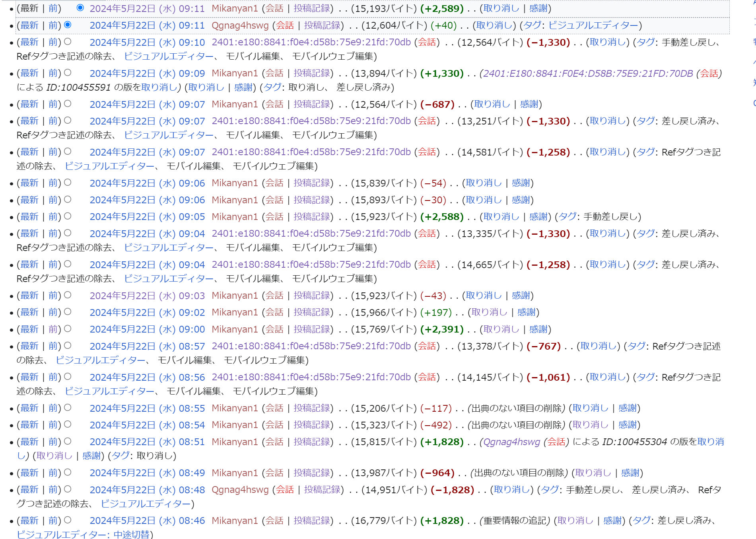Open the 2024年5月22日 09:09 revision link
Image resolution: width=756 pixels, height=539 pixels.
tap(147, 73)
